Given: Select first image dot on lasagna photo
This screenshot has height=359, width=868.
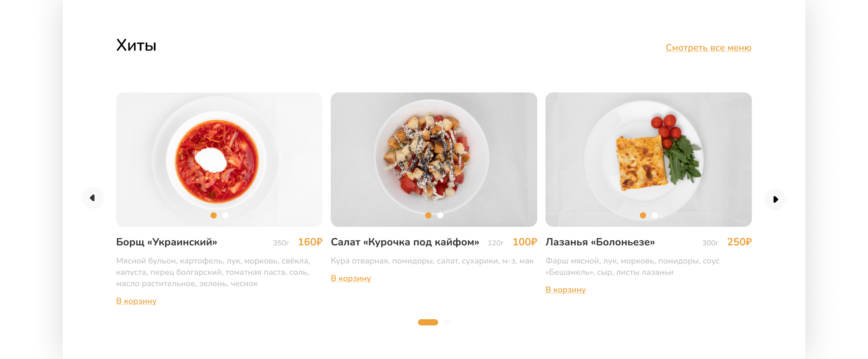Looking at the screenshot, I should click(x=643, y=215).
